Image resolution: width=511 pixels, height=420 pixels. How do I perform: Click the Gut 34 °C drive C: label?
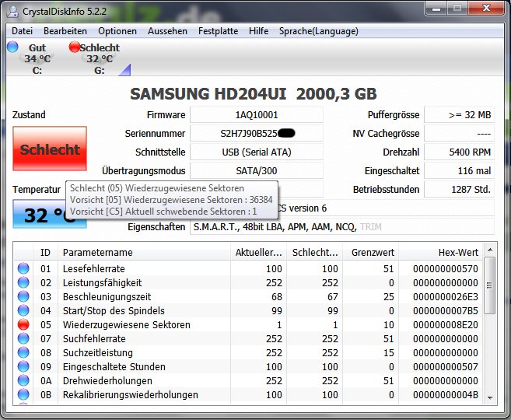(x=37, y=58)
